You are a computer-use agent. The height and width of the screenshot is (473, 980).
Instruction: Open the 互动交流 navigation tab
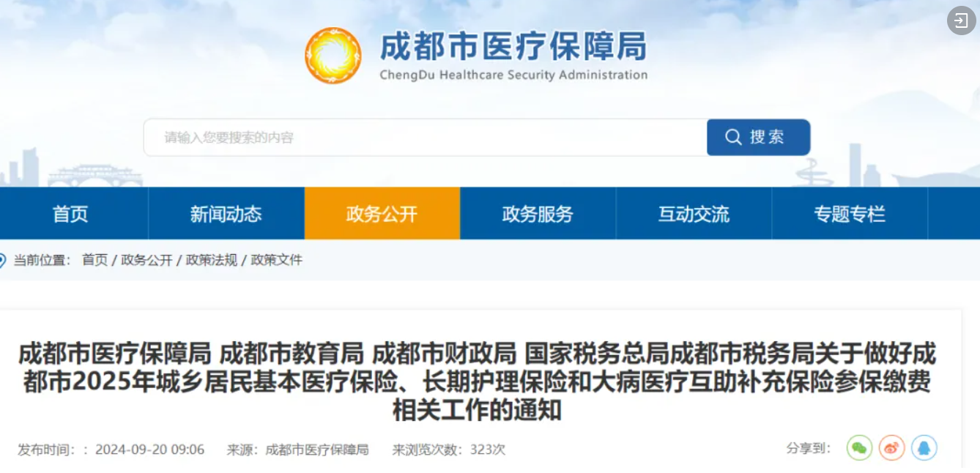point(694,214)
